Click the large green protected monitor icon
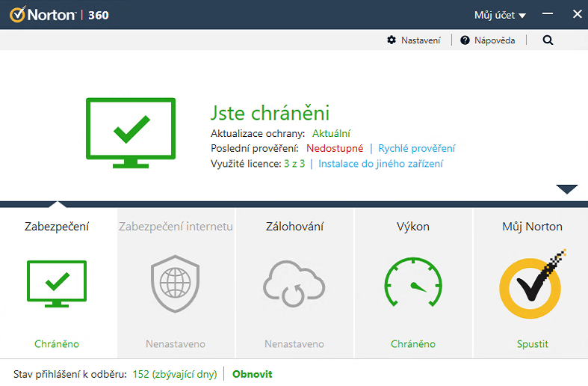This screenshot has height=386, width=588. point(131,132)
